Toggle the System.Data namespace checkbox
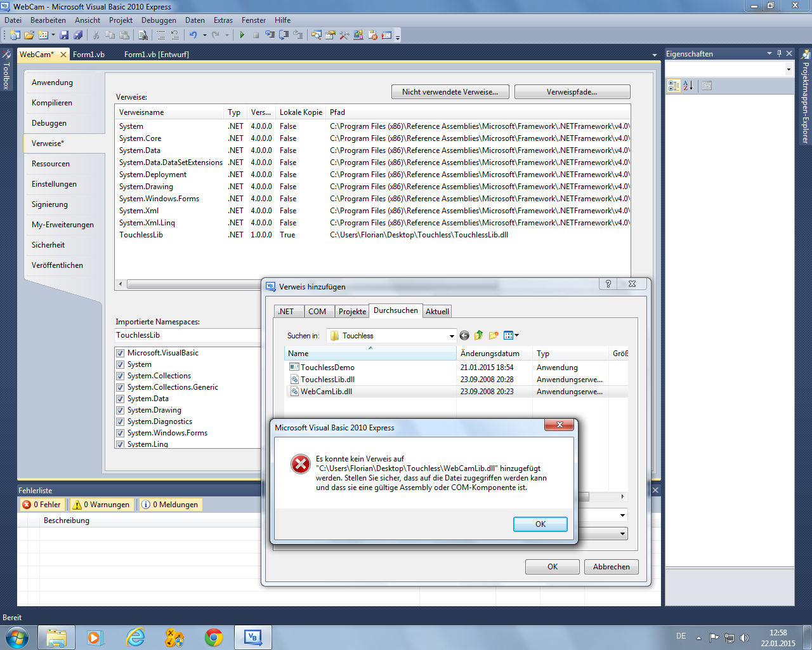 pos(120,399)
